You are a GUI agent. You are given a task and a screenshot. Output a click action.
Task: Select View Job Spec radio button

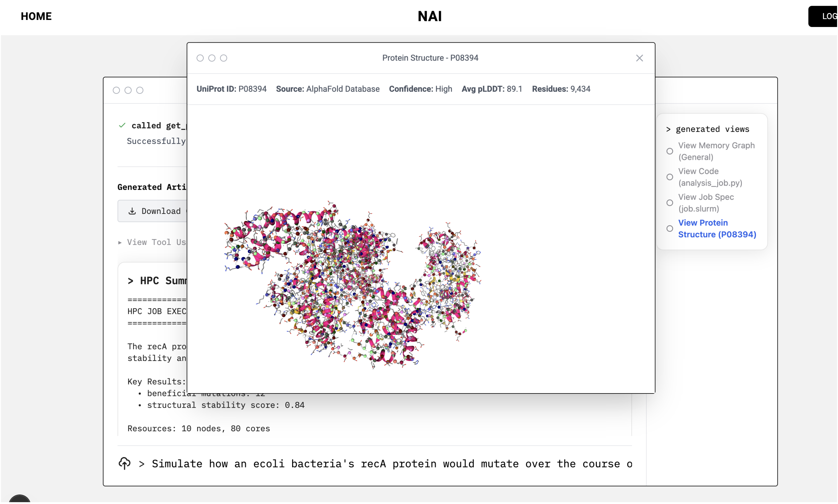click(669, 203)
